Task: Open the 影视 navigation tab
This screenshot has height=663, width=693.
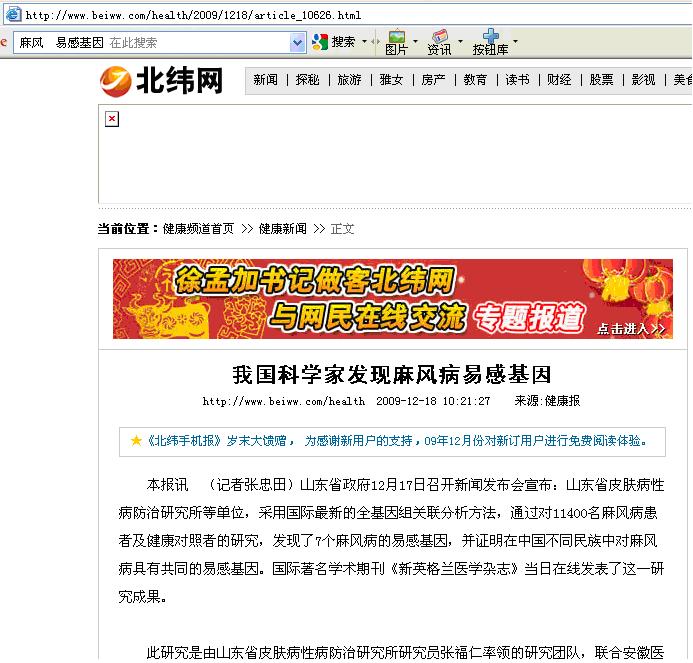Action: point(643,80)
